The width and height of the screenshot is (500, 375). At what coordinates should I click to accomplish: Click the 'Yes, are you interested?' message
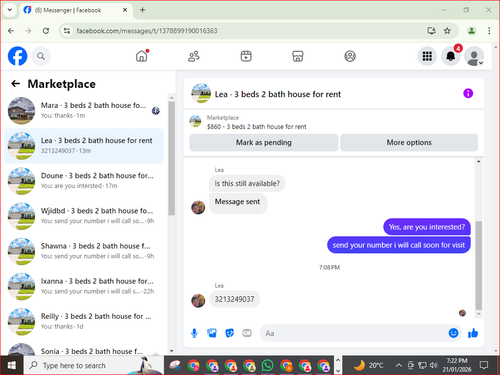click(x=427, y=227)
